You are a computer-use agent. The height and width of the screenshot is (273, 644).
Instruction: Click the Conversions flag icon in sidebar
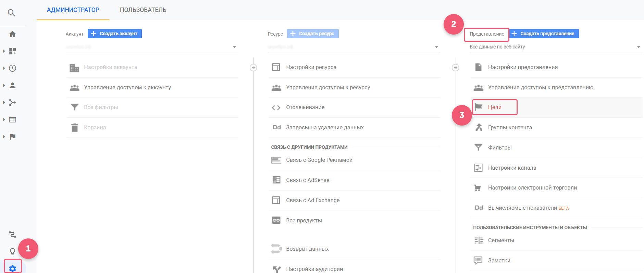pos(12,136)
